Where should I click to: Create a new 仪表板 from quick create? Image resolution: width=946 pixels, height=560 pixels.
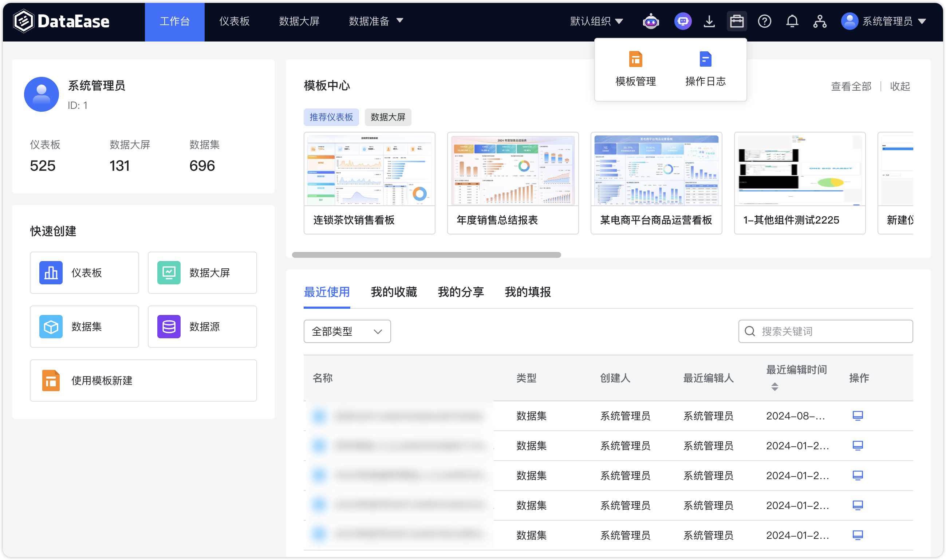(84, 272)
